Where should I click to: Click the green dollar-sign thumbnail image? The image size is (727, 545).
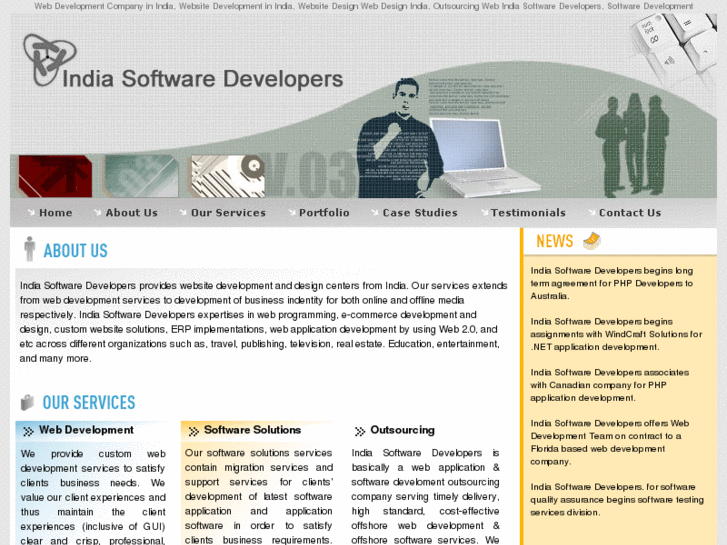coord(140,176)
